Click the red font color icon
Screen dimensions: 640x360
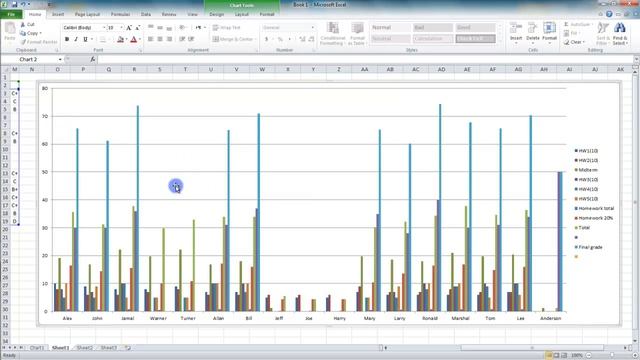[133, 40]
